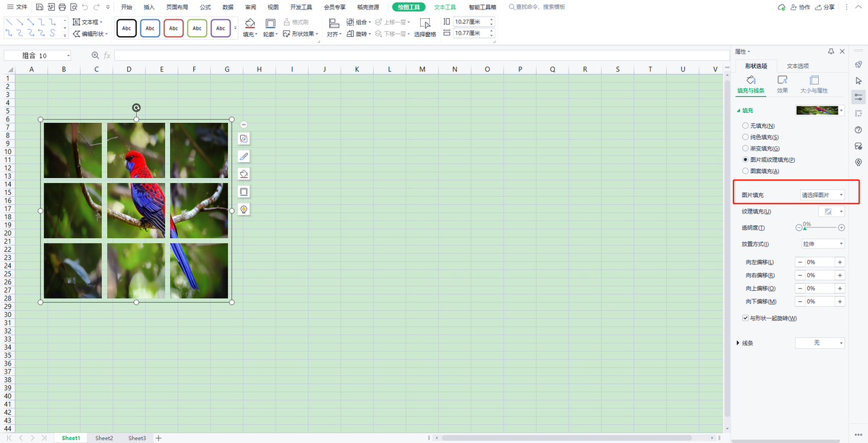Switch to the 公式 ribbon tab

pos(205,7)
